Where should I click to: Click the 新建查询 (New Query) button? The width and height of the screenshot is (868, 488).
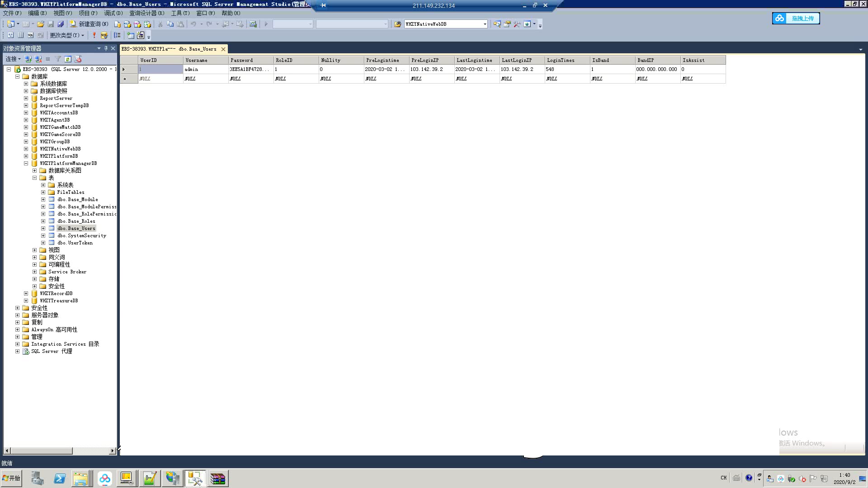tap(89, 24)
